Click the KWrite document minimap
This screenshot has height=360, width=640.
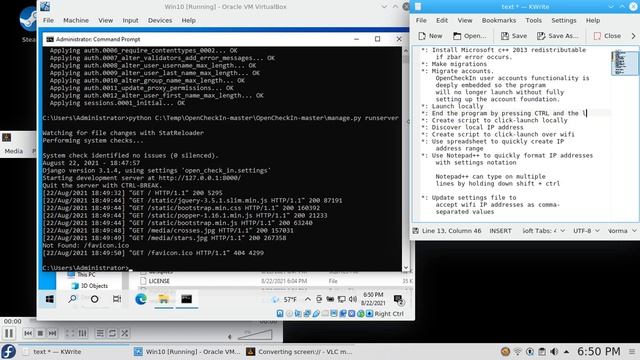point(624,62)
